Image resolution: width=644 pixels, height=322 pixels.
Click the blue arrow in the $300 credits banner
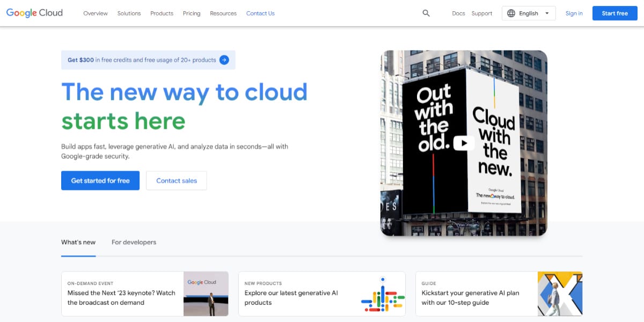tap(224, 60)
